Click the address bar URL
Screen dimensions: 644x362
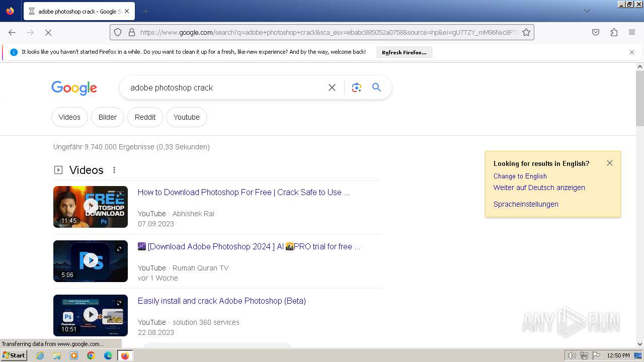pos(329,32)
